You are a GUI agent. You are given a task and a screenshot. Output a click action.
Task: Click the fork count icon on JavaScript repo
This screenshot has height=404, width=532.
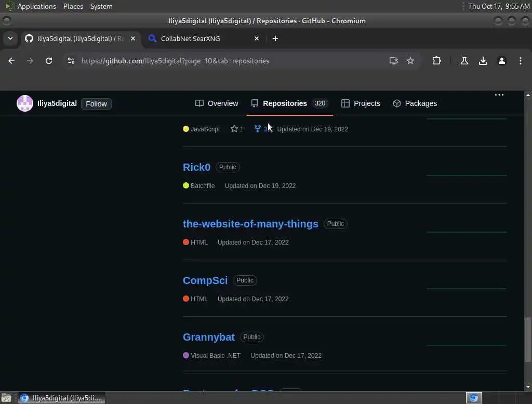pos(258,129)
